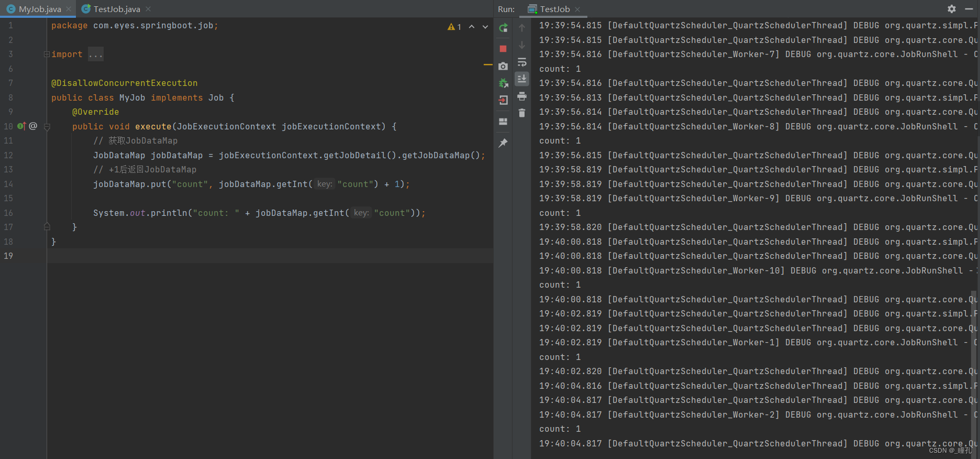Click line number 19 in gutter
The height and width of the screenshot is (459, 980).
tap(8, 256)
